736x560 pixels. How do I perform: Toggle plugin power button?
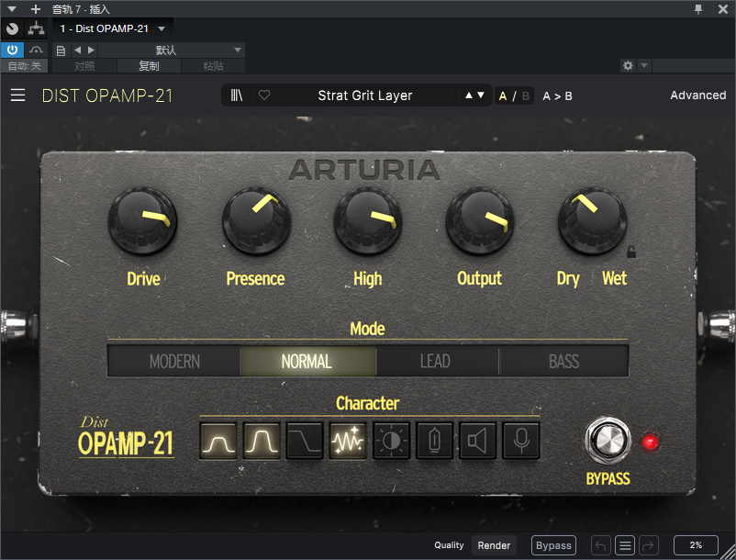coord(12,50)
